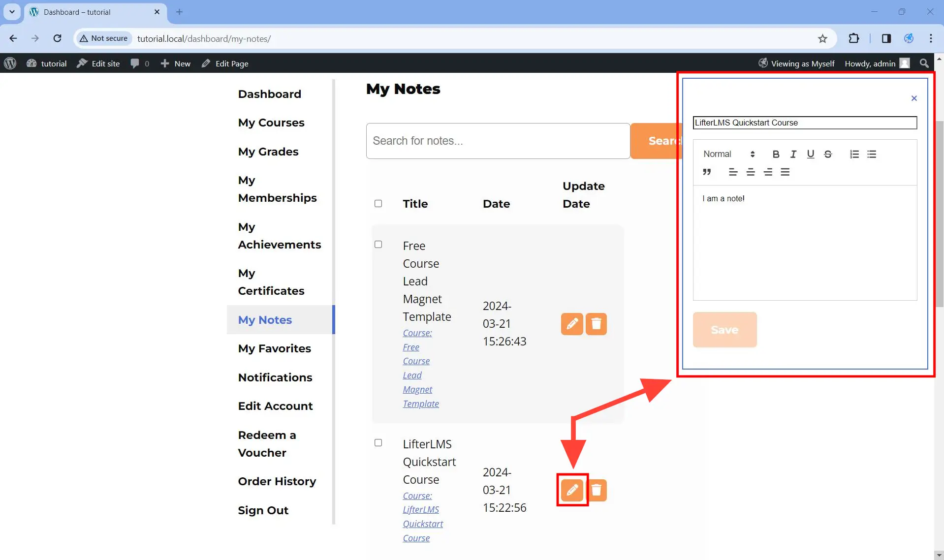This screenshot has width=944, height=560.
Task: Align note text to the left
Action: tap(733, 172)
